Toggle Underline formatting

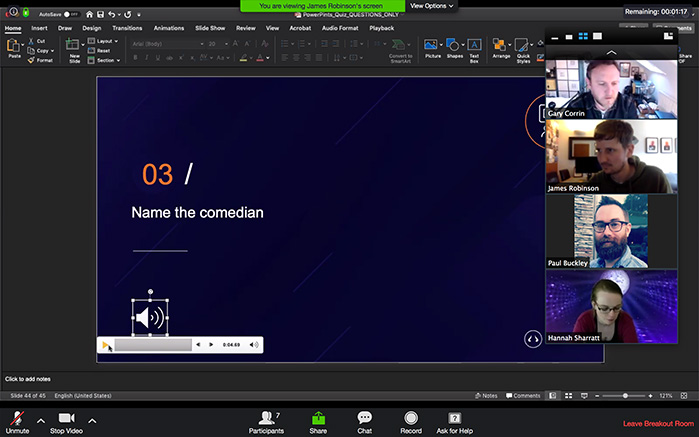(x=158, y=58)
